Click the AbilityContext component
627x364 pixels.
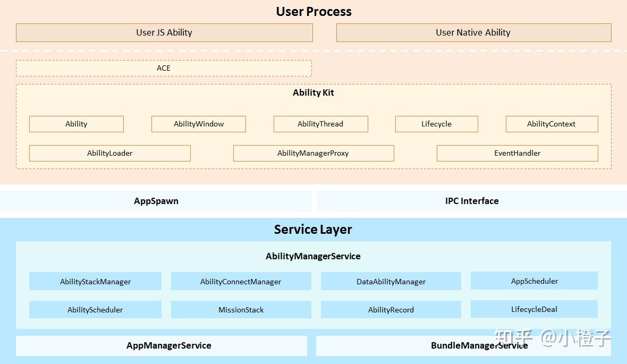(552, 124)
